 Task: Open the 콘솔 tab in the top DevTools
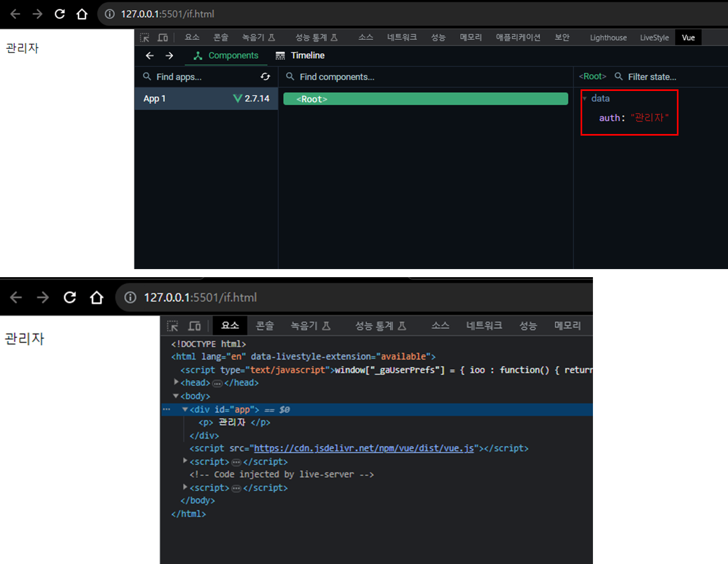point(221,37)
